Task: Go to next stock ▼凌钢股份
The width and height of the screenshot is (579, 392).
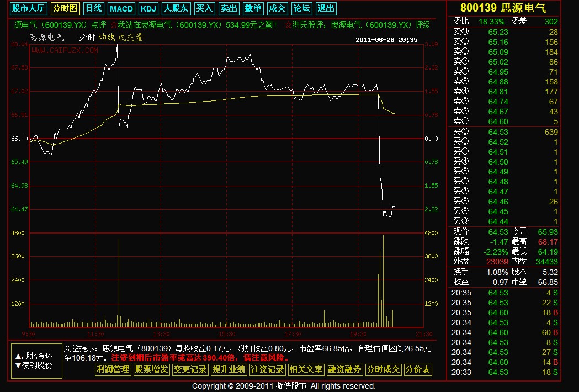Action: 34,365
